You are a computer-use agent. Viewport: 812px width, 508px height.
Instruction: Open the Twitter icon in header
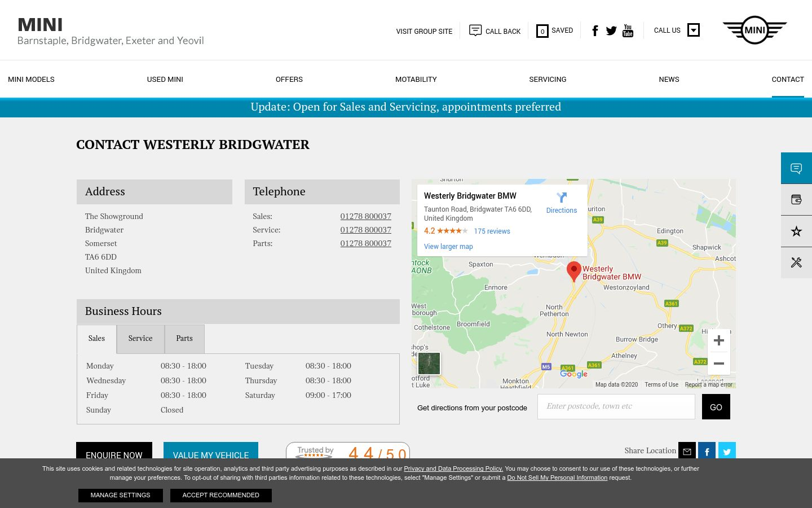pyautogui.click(x=611, y=30)
